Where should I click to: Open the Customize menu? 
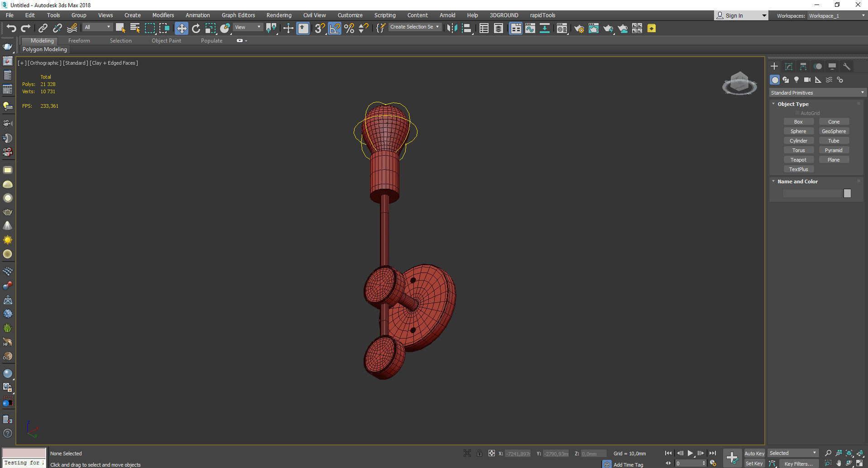tap(350, 15)
